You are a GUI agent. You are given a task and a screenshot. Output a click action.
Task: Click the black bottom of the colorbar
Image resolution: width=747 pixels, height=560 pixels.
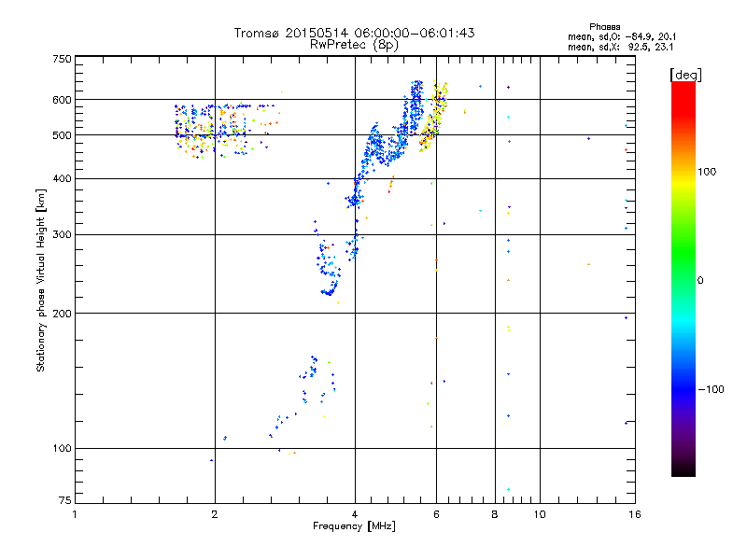(684, 470)
